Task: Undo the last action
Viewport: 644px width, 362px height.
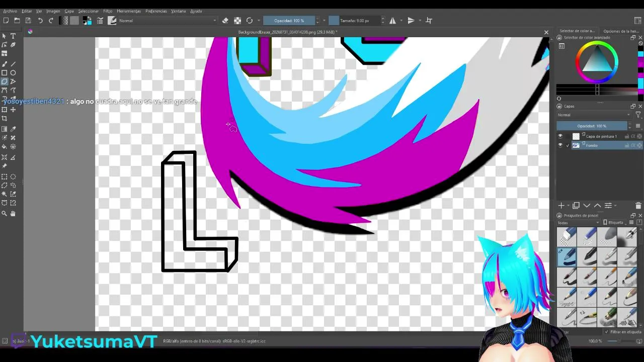Action: click(x=40, y=21)
